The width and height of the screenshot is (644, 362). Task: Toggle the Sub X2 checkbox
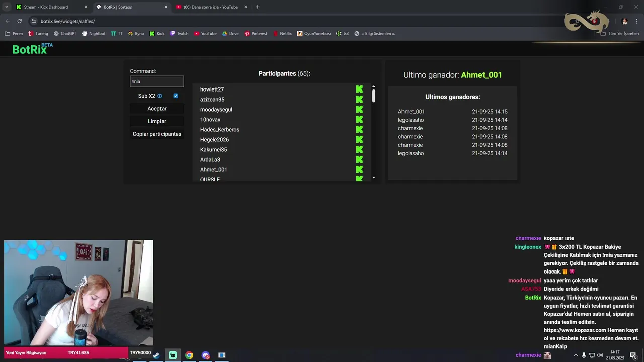point(176,96)
